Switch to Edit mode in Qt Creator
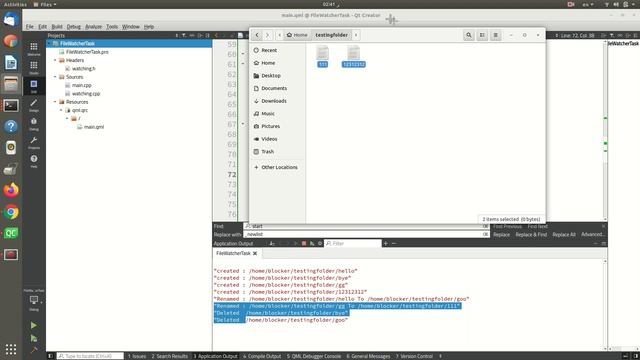 tap(34, 86)
